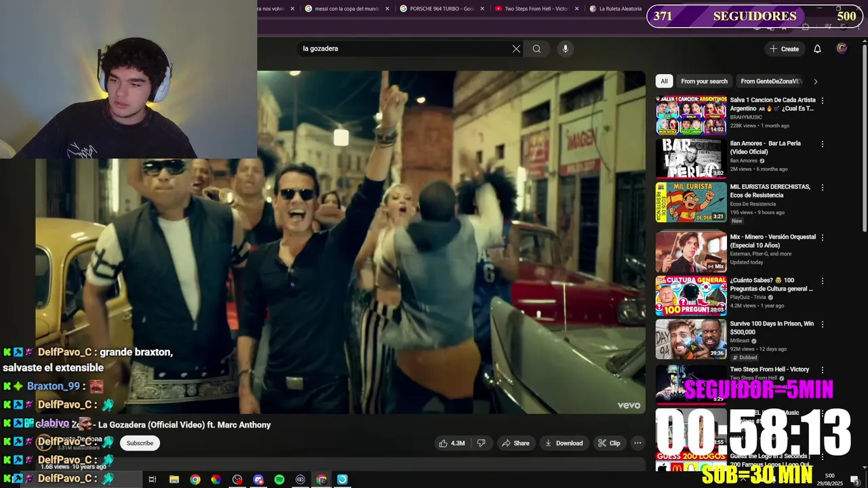This screenshot has width=868, height=488.
Task: Open Mix - Minero Versión Orquestal thumbnail
Action: pos(691,251)
